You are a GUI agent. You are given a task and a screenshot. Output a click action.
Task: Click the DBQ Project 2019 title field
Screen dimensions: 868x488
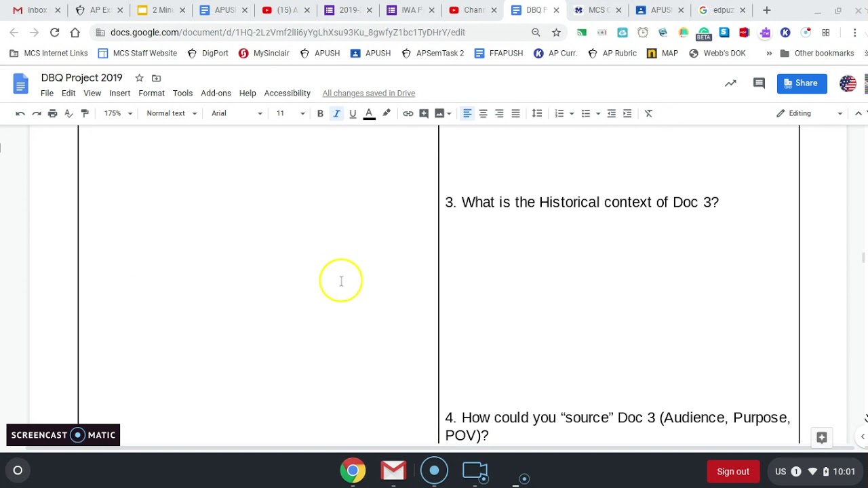(82, 78)
